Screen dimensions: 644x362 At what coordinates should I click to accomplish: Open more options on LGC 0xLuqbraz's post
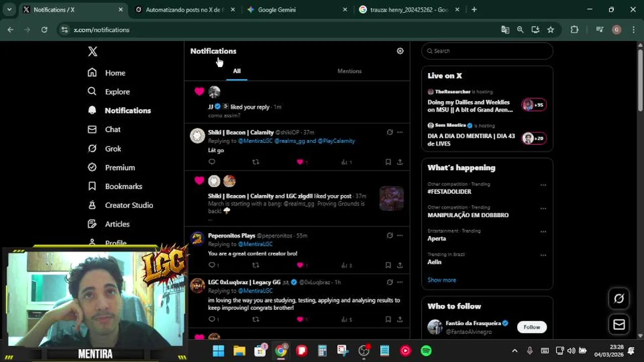pos(399,282)
